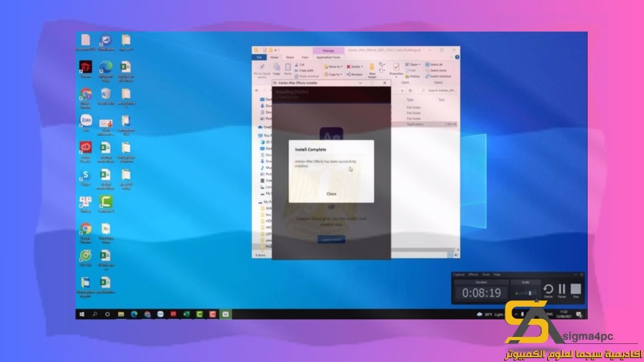644x362 pixels.
Task: Click the recorder Pause button
Action: (562, 291)
